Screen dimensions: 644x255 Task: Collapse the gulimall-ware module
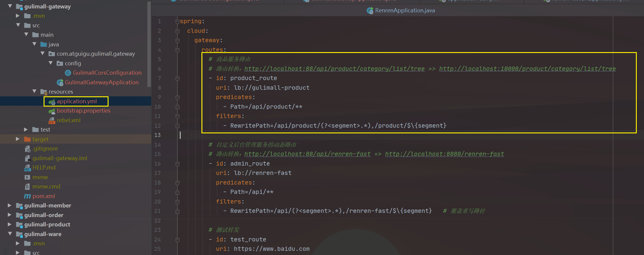pos(10,234)
